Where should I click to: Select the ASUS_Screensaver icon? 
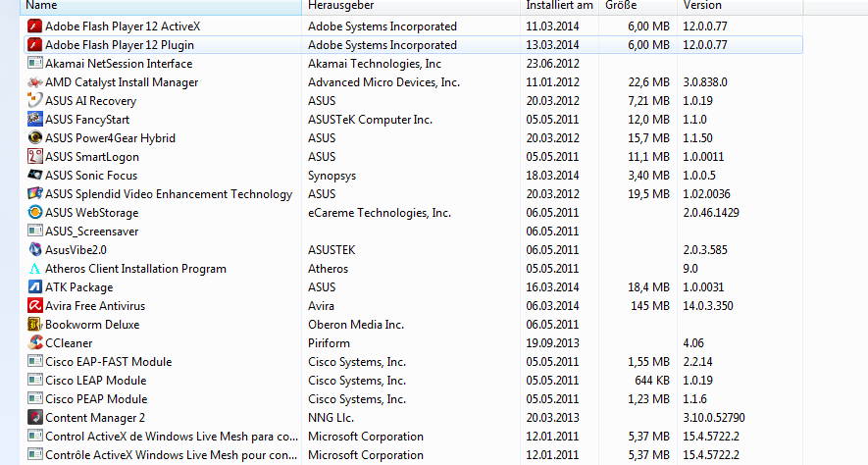35,231
